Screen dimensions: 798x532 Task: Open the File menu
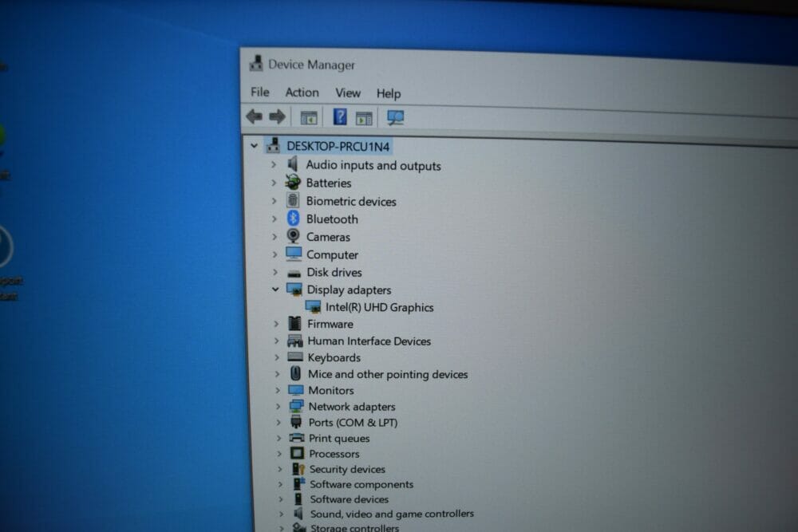(x=260, y=92)
